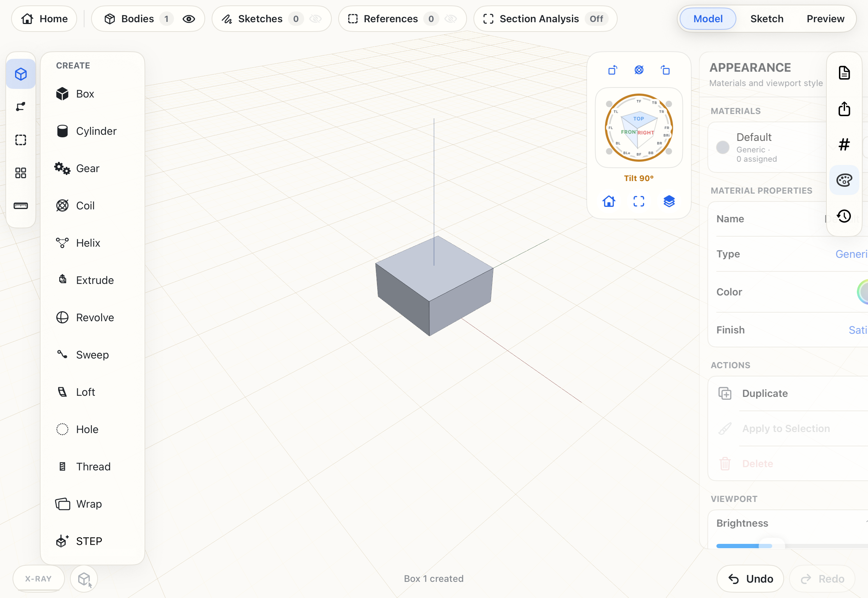Open the history clock panel icon

(844, 216)
